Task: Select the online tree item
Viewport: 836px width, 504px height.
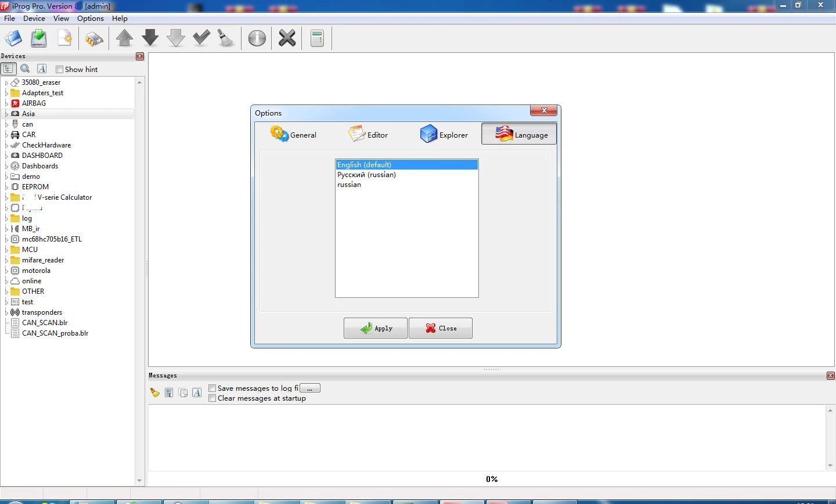Action: click(x=31, y=281)
